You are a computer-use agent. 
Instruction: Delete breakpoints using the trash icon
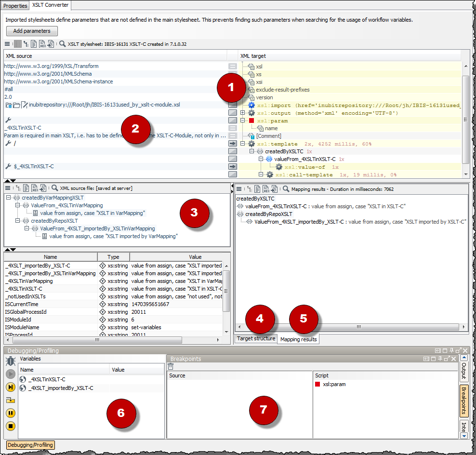point(171,367)
